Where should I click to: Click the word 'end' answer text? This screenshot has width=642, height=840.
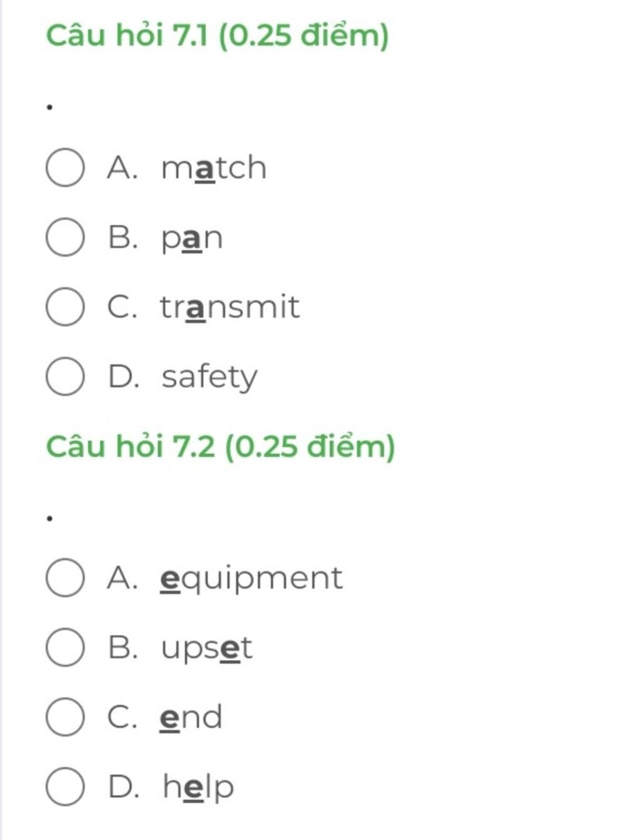click(x=191, y=717)
